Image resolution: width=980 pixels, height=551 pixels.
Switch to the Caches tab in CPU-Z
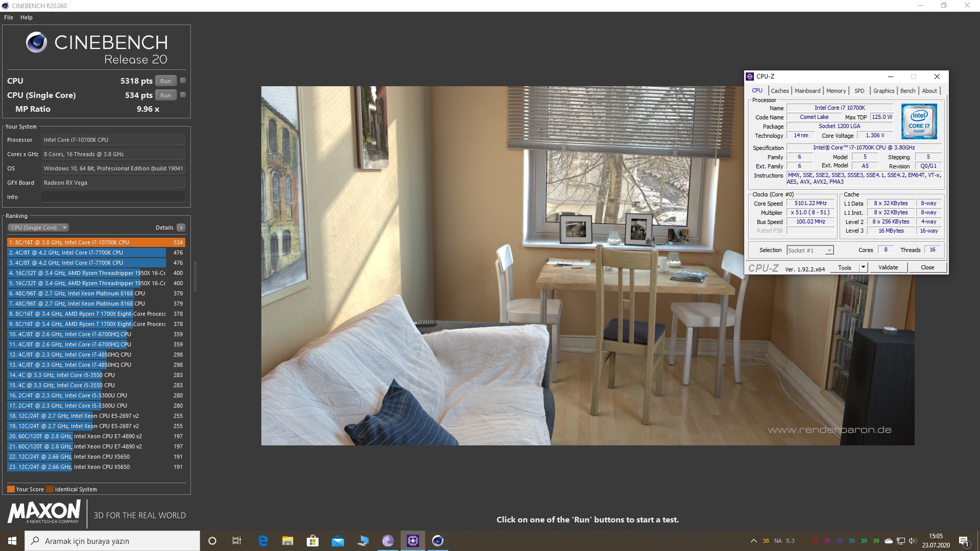tap(779, 91)
